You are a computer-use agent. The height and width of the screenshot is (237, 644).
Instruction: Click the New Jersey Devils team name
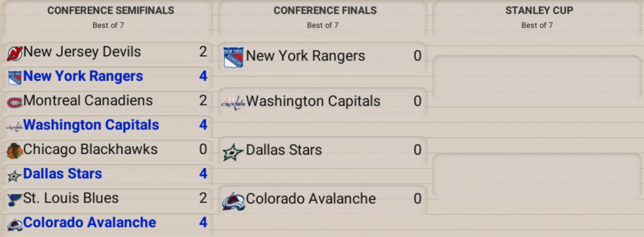(x=82, y=52)
